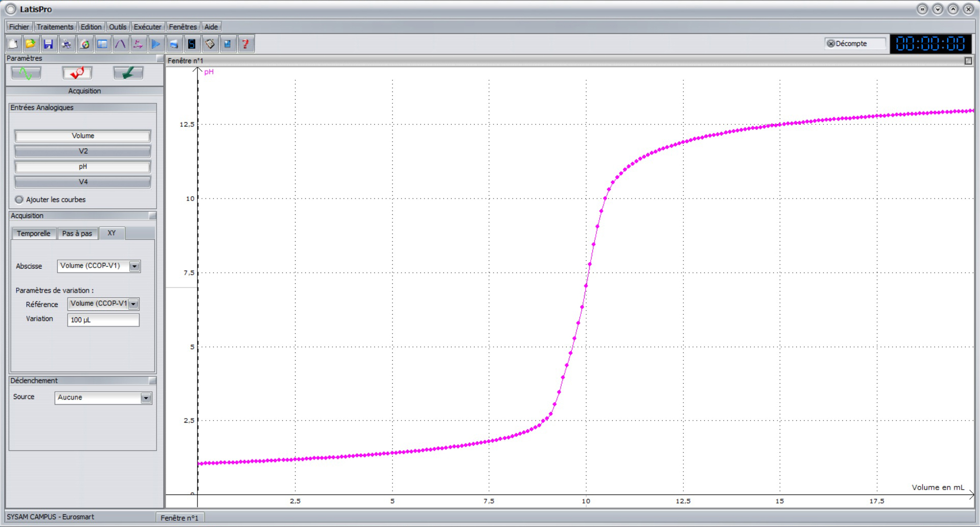Open the Outils menu
The height and width of the screenshot is (527, 980).
[118, 27]
